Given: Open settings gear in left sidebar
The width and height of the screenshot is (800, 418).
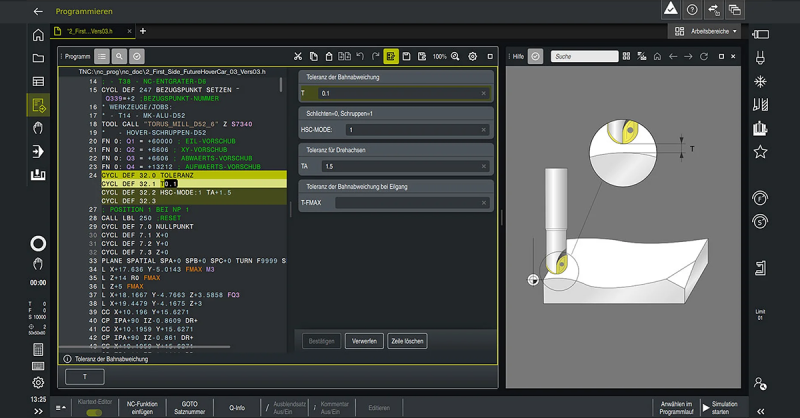Looking at the screenshot, I should coord(38,383).
